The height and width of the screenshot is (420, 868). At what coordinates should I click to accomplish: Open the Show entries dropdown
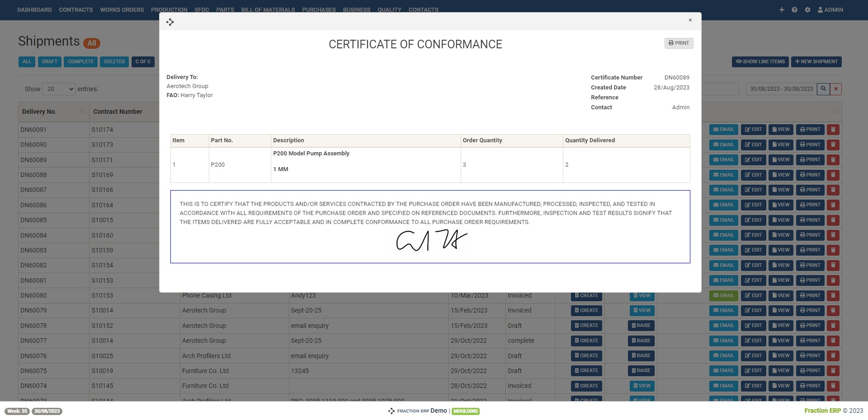coord(58,89)
